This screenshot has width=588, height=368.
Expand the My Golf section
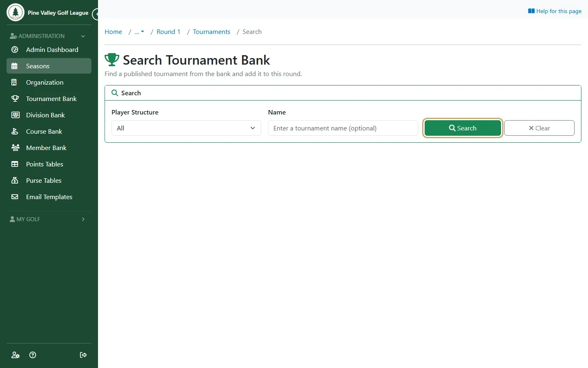pos(49,219)
